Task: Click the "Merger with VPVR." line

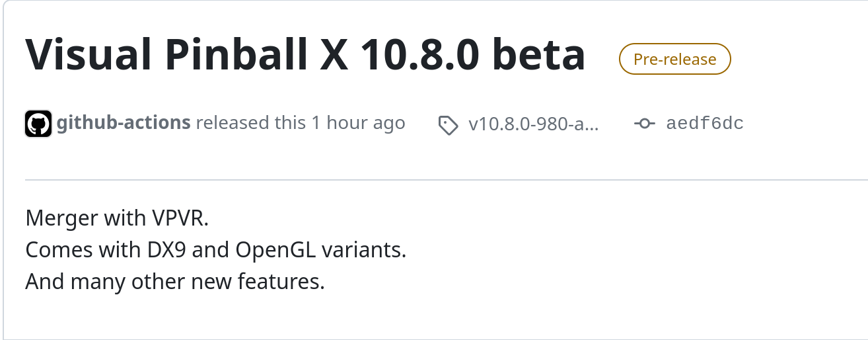Action: pyautogui.click(x=117, y=218)
